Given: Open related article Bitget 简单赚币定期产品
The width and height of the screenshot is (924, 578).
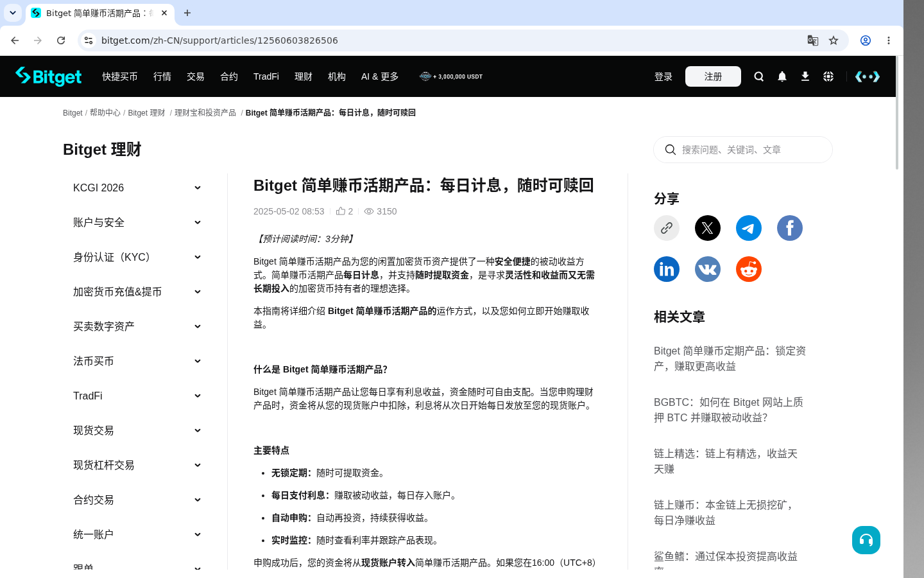Looking at the screenshot, I should click(x=730, y=358).
